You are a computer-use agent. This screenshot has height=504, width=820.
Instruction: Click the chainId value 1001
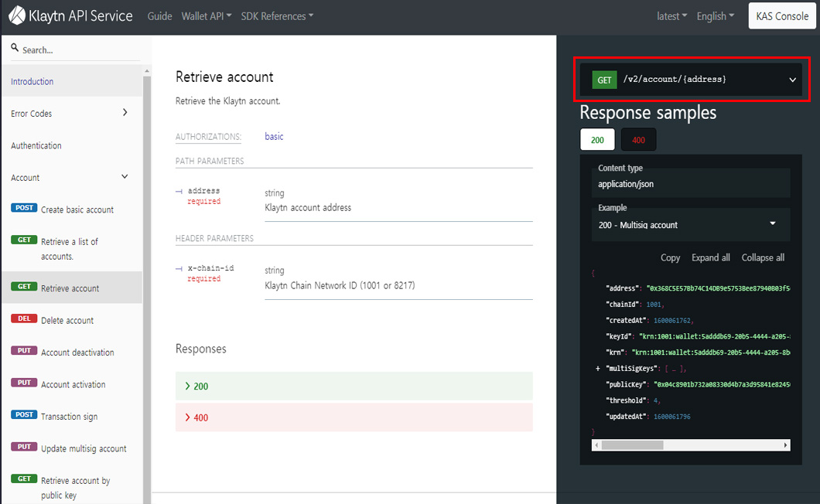pos(654,305)
